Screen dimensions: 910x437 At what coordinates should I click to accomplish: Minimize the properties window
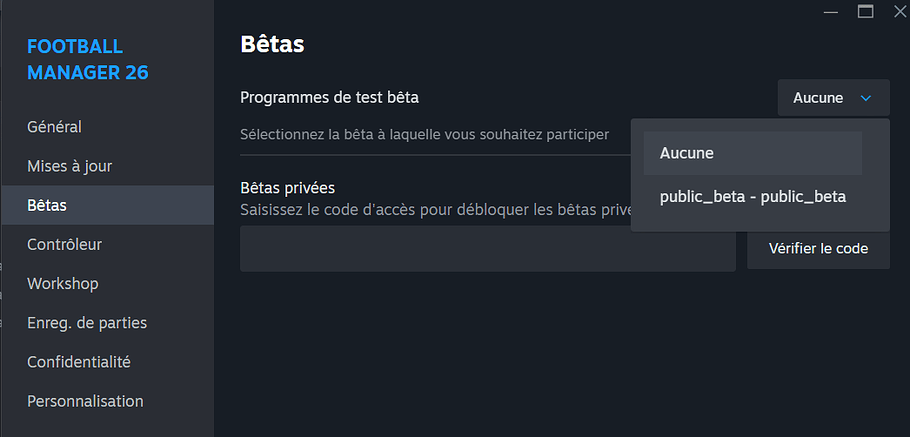[831, 12]
